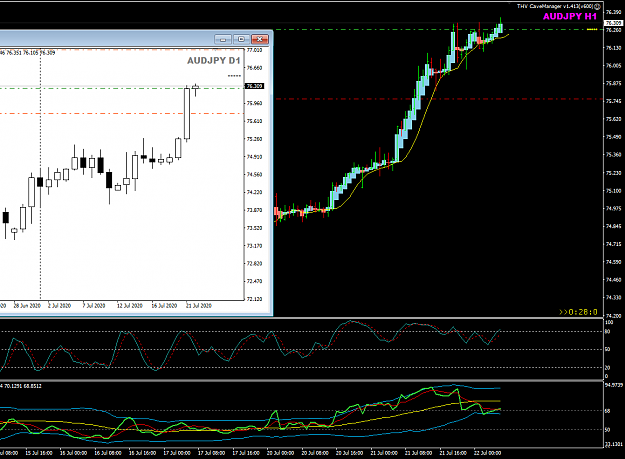This screenshot has width=625, height=459.
Task: Click the yellow >>0:28:0 candle timer
Action: coord(578,312)
